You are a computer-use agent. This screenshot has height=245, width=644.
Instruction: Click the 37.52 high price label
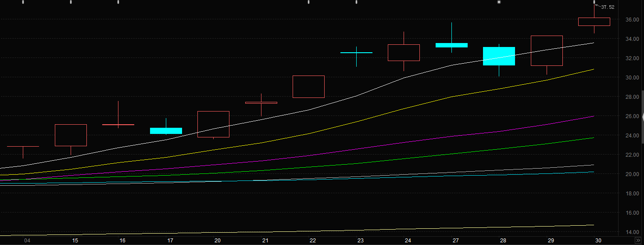pos(608,7)
